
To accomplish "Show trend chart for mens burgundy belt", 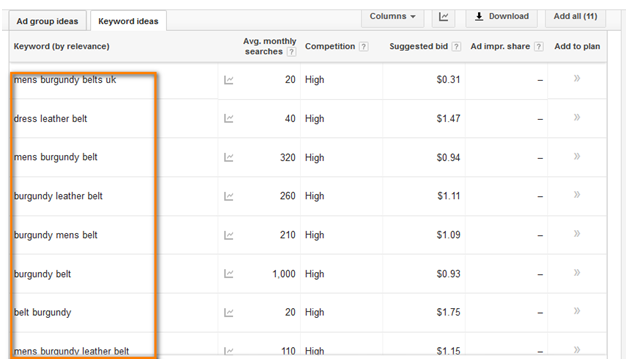I will (228, 157).
